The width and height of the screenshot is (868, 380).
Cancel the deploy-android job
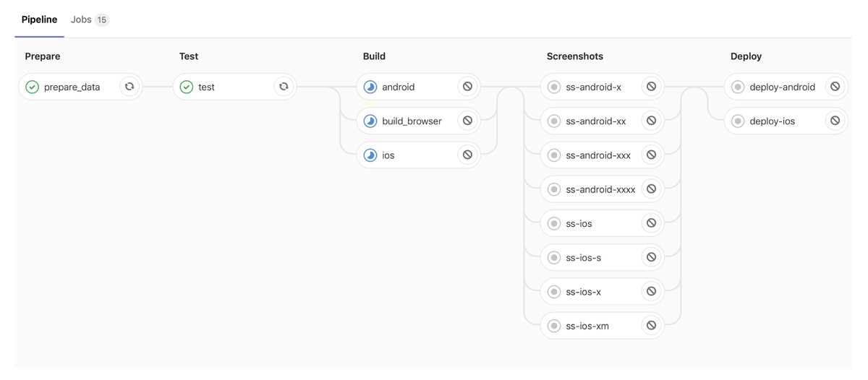pos(835,87)
